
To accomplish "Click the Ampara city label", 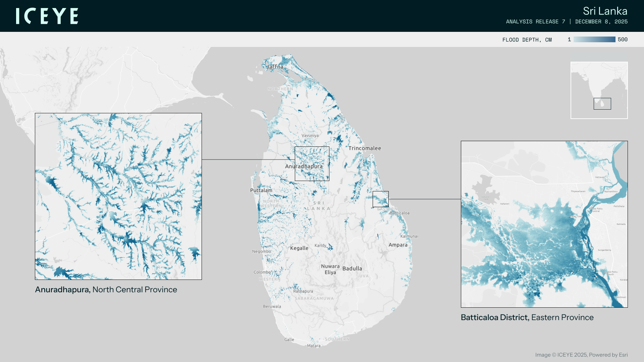I will (398, 245).
